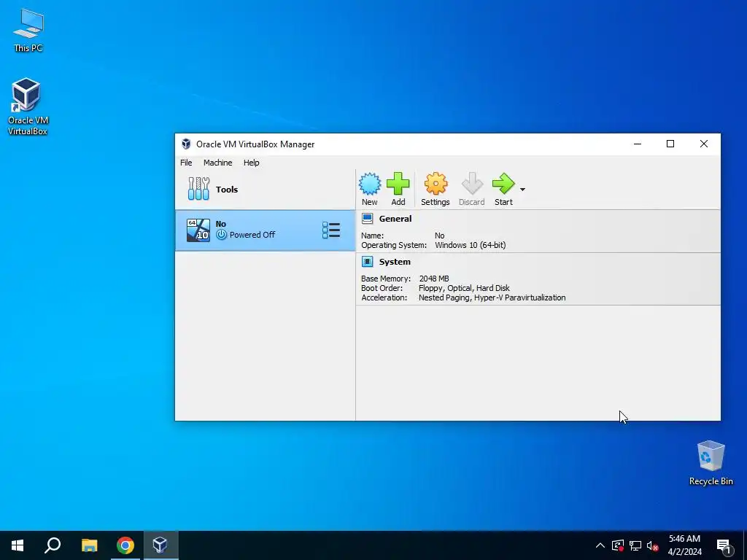Viewport: 747px width, 560px height.
Task: Select the Recycle Bin desktop icon
Action: coord(711,463)
